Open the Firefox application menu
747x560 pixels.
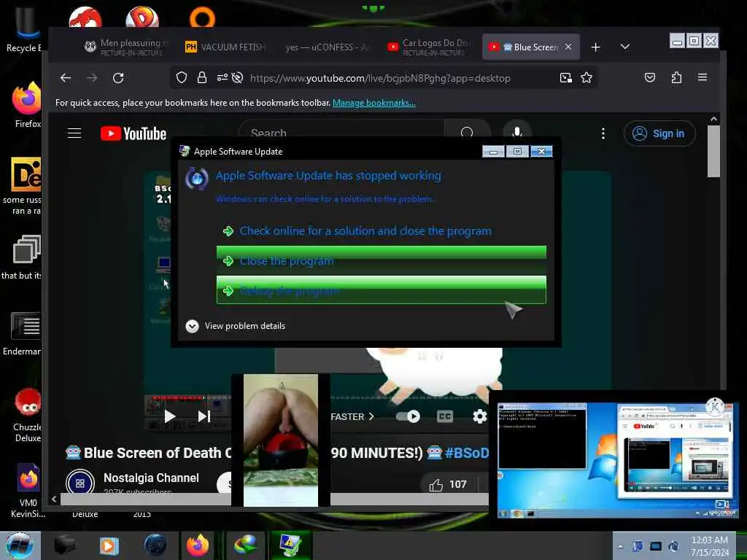click(x=703, y=77)
